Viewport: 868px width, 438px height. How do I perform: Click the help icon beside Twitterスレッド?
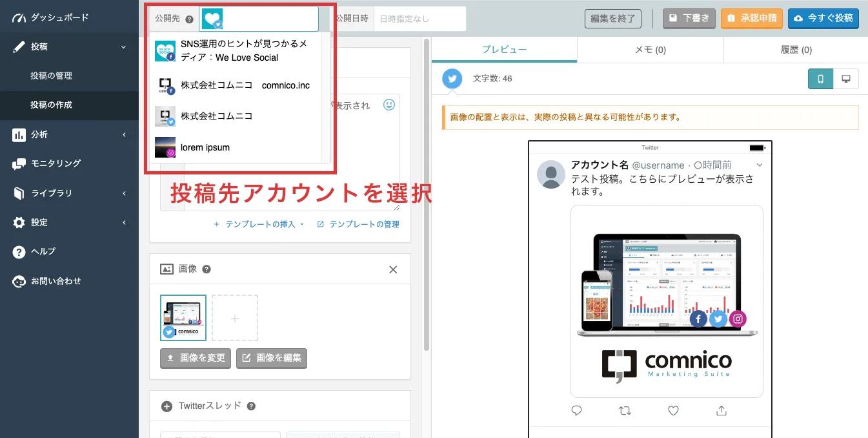click(x=251, y=406)
